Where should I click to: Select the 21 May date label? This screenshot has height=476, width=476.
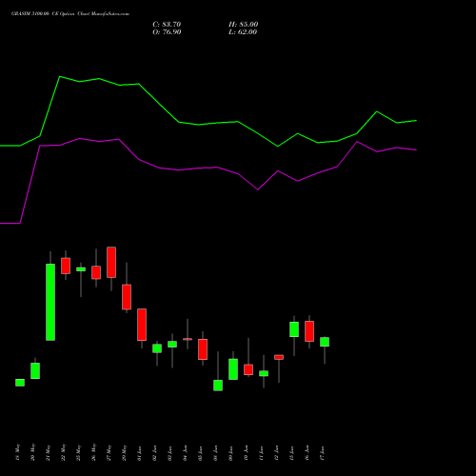49,452
